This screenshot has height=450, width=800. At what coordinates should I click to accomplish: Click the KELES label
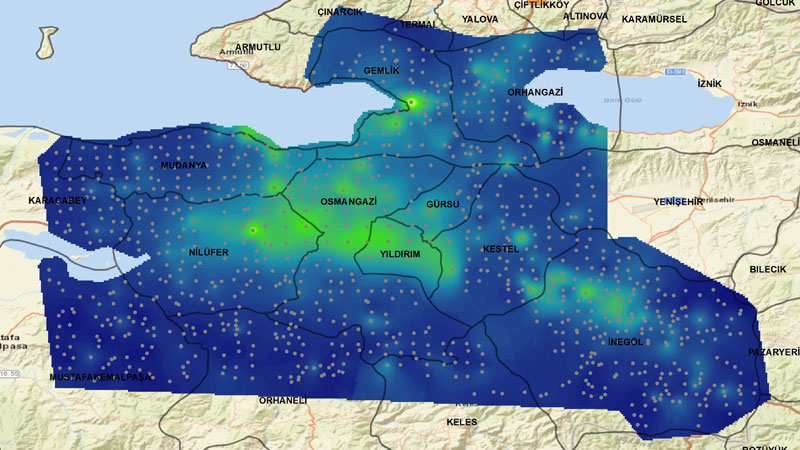461,422
